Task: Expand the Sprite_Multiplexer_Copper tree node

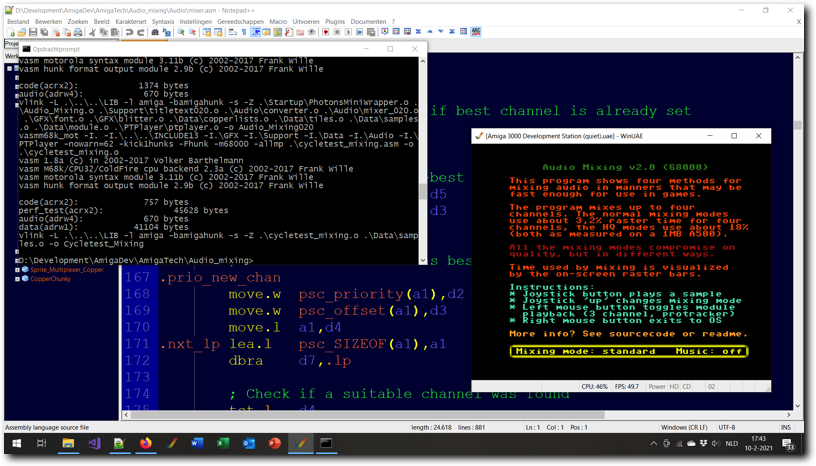Action: pos(17,270)
